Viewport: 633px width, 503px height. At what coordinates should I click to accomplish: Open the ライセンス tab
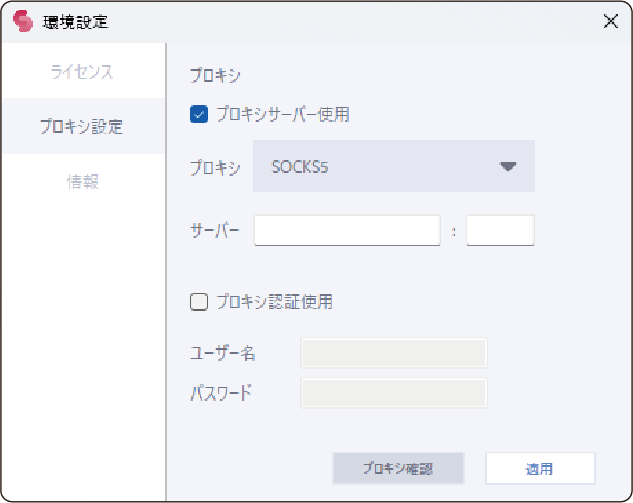click(x=82, y=72)
